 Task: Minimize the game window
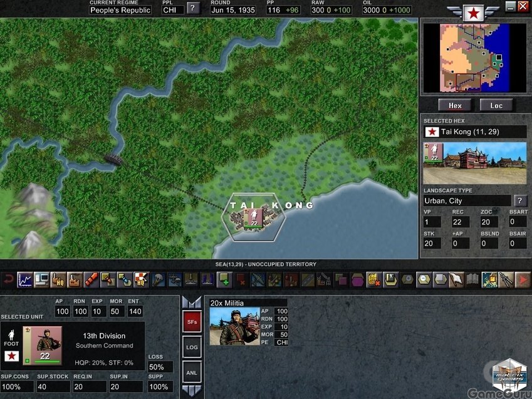click(510, 6)
